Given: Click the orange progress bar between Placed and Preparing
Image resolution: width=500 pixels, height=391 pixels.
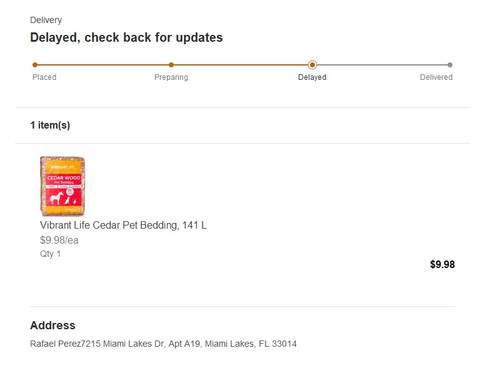Looking at the screenshot, I should tap(103, 65).
